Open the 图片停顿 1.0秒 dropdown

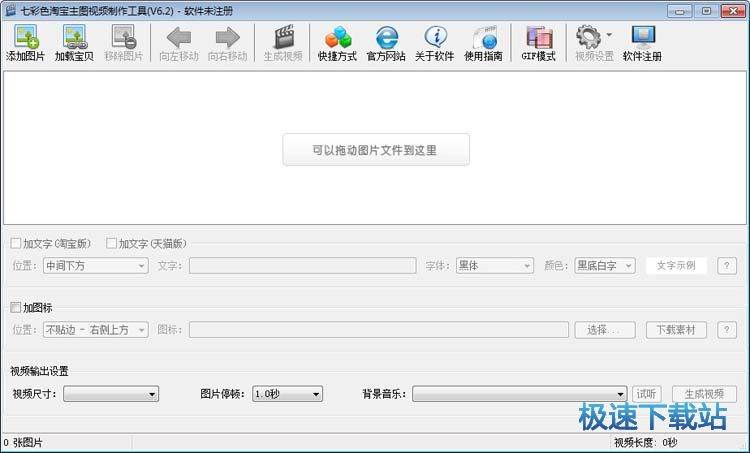tap(287, 395)
